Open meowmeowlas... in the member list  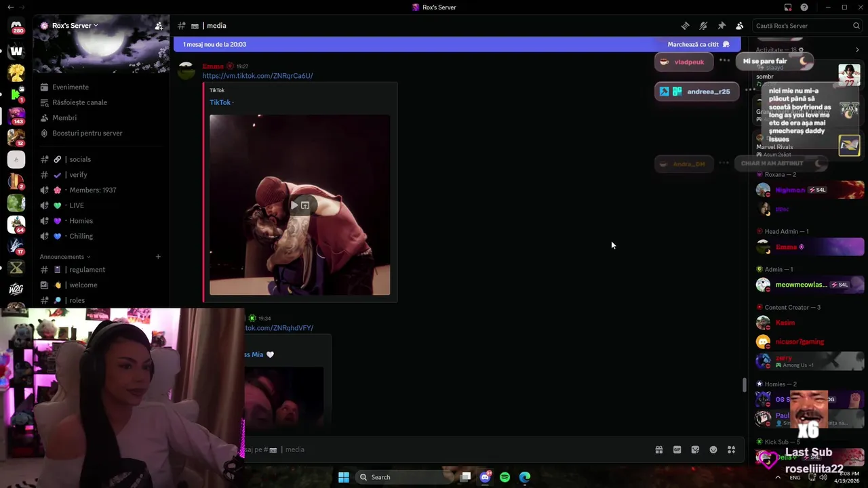[x=809, y=285]
